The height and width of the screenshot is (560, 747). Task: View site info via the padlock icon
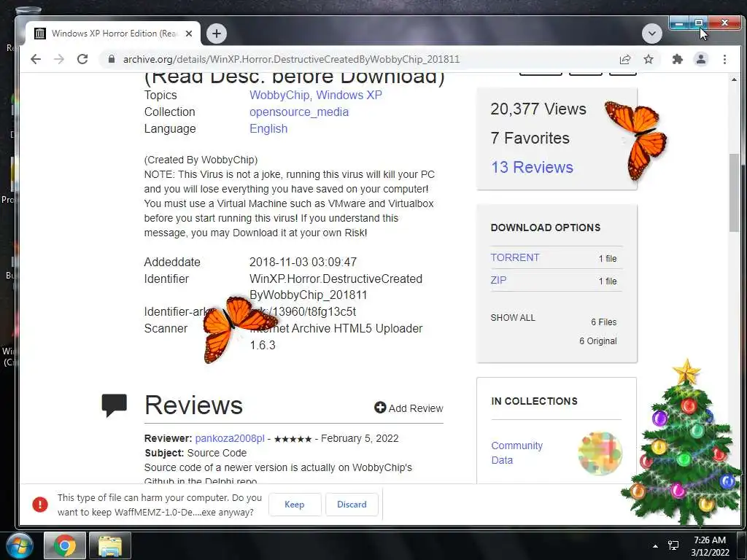click(x=112, y=59)
